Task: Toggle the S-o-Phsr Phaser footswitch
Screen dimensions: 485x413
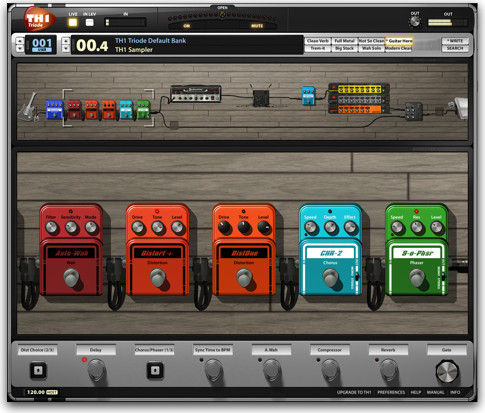Action: click(x=417, y=277)
